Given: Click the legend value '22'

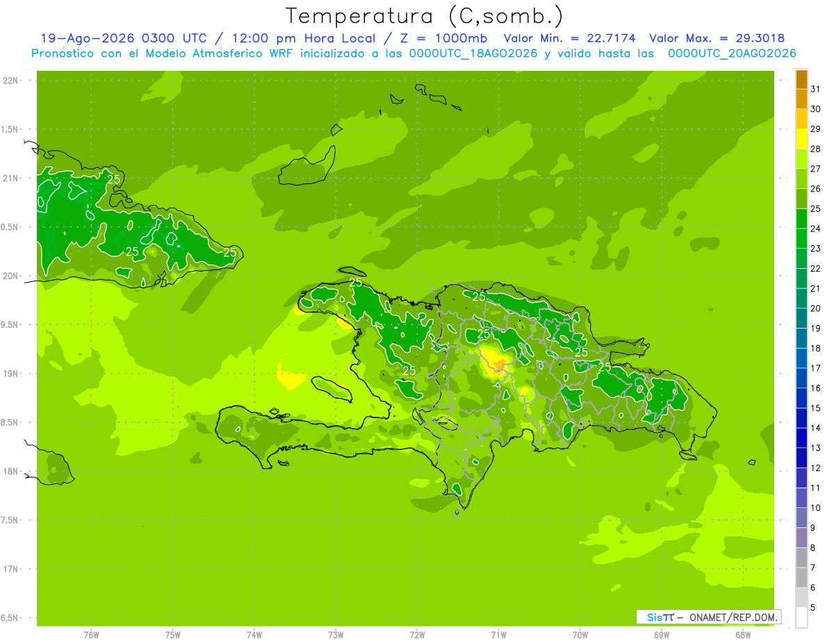Looking at the screenshot, I should (816, 269).
